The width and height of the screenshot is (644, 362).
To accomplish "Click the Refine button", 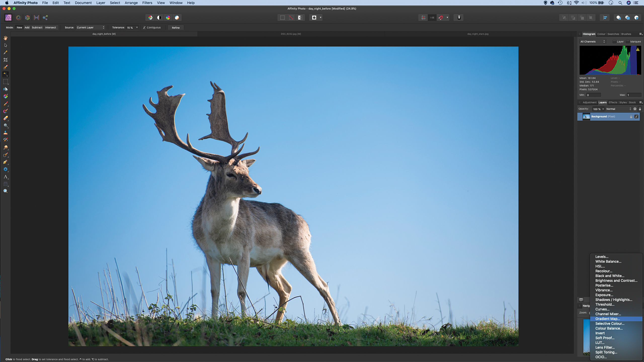I will coord(176,28).
